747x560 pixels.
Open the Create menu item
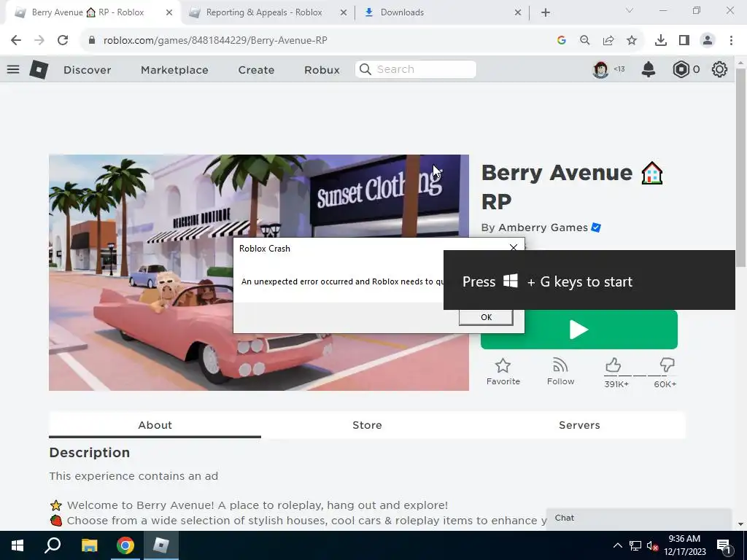pyautogui.click(x=256, y=70)
